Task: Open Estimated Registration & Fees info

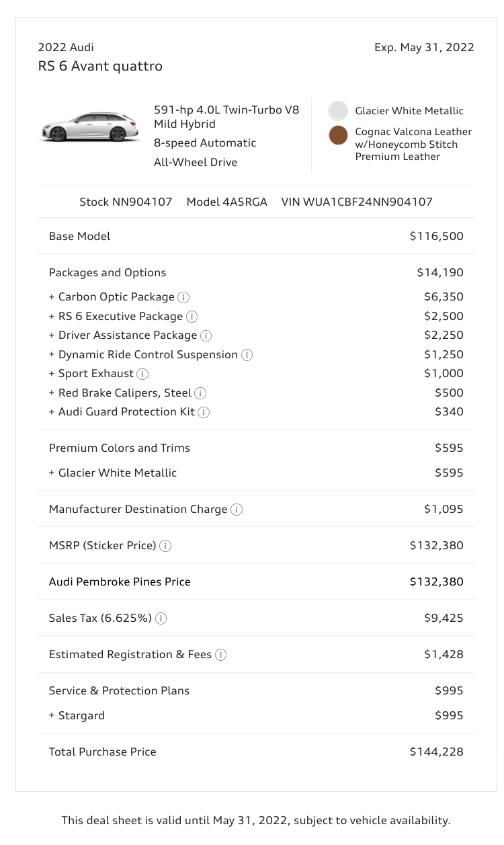Action: 220,655
